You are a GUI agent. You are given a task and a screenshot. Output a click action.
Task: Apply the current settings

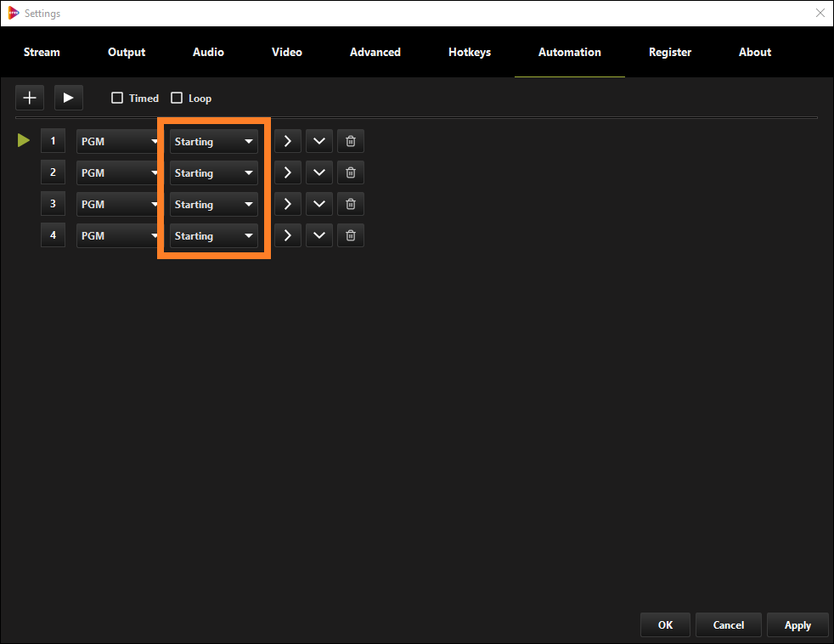tap(797, 624)
